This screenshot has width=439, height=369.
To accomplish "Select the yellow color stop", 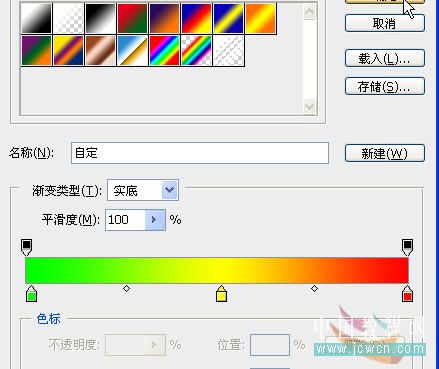I will point(221,293).
